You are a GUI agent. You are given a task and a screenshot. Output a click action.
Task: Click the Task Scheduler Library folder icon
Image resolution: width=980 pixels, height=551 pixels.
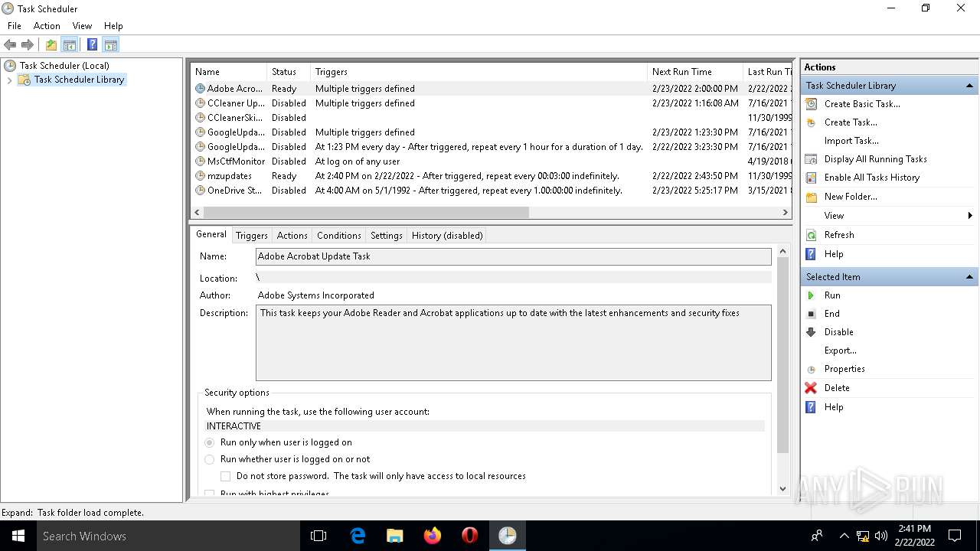point(24,80)
